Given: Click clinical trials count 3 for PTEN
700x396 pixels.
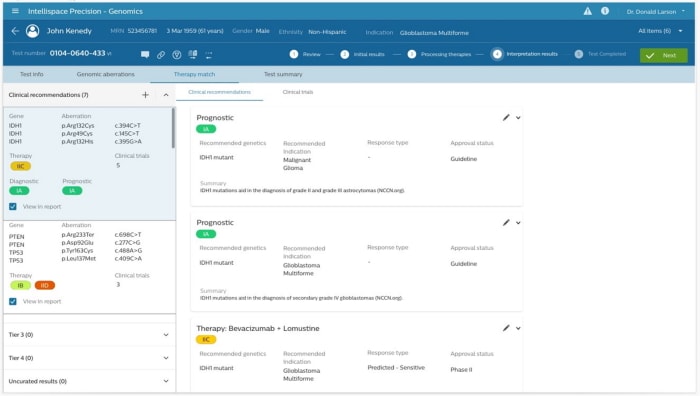Looking at the screenshot, I should 118,284.
